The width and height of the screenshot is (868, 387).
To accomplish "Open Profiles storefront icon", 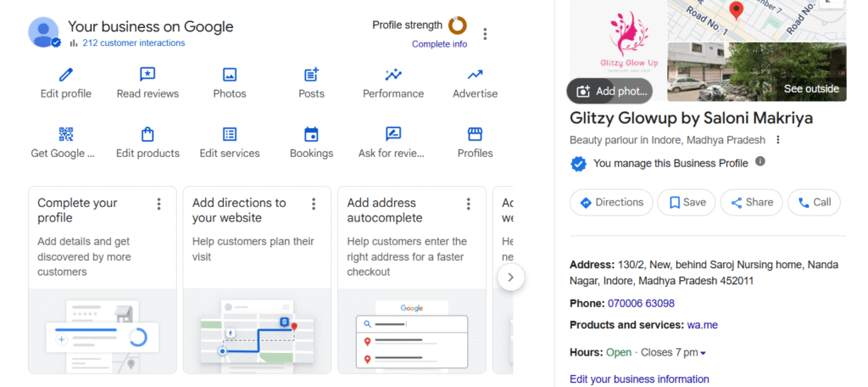I will pos(475,134).
